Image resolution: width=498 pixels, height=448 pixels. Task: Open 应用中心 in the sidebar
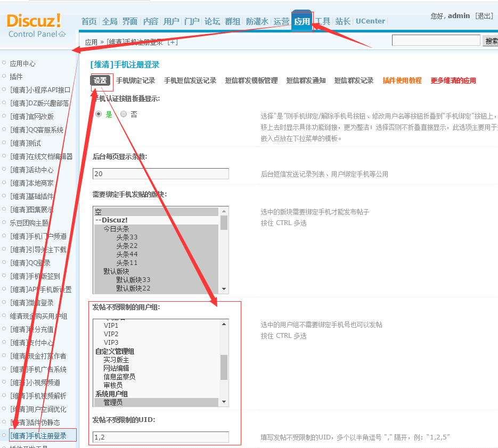[22, 64]
